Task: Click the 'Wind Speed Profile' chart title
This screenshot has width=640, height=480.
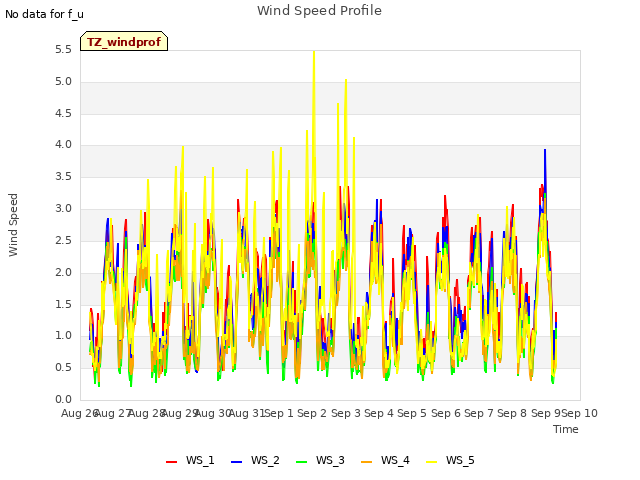Action: (319, 11)
